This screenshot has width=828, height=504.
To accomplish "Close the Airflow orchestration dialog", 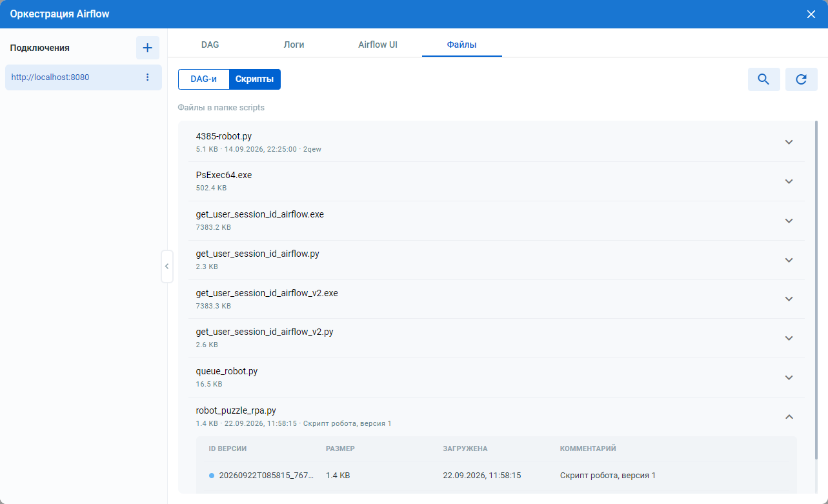I will pyautogui.click(x=811, y=14).
